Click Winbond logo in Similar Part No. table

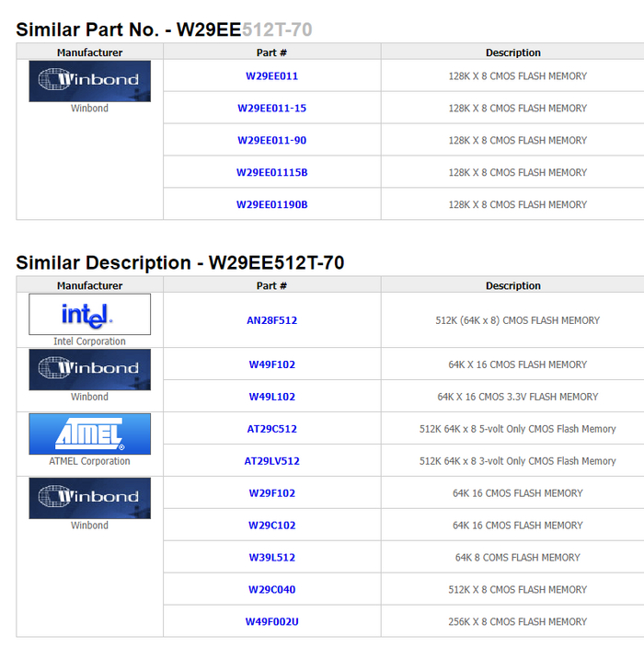90,81
